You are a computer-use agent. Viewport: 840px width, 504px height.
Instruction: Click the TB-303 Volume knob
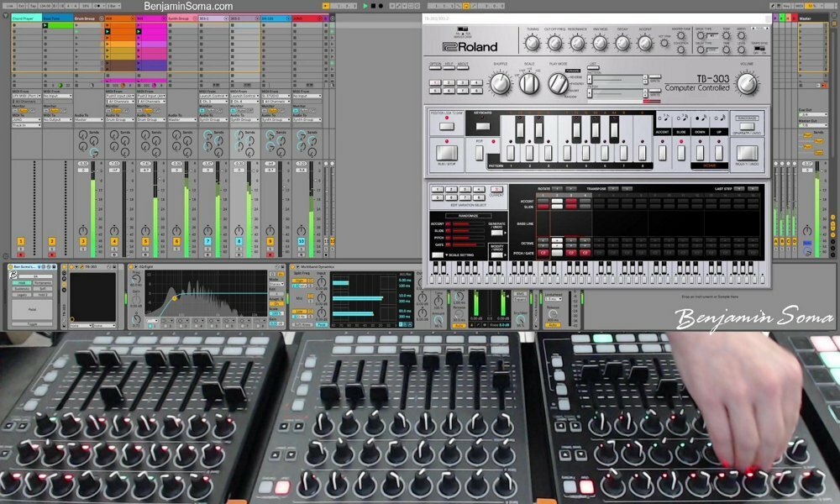click(x=748, y=84)
